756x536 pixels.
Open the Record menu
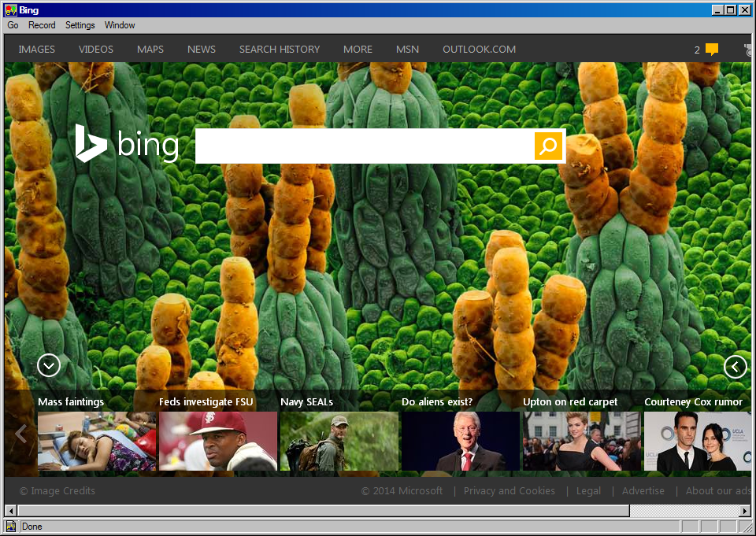click(42, 25)
